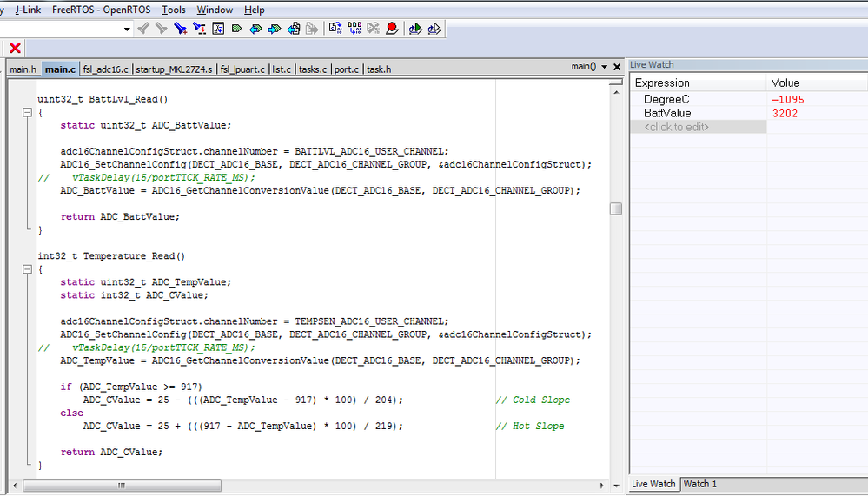Select the Live Watch bottom tab
Image resolution: width=868 pixels, height=496 pixels.
click(653, 484)
